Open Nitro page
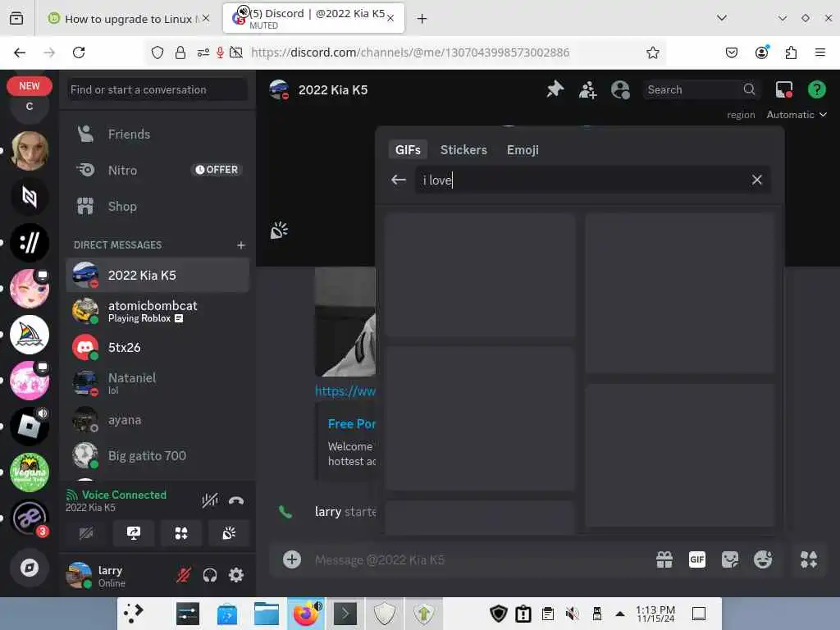This screenshot has height=630, width=840. (x=157, y=170)
